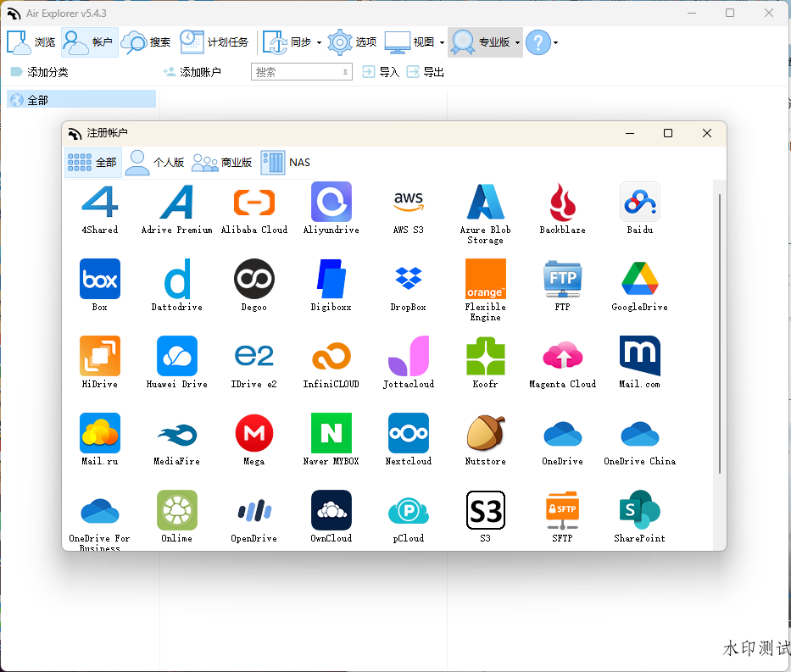Image resolution: width=791 pixels, height=672 pixels.
Task: Pick Orange Flexible Engine icon
Action: tap(486, 279)
